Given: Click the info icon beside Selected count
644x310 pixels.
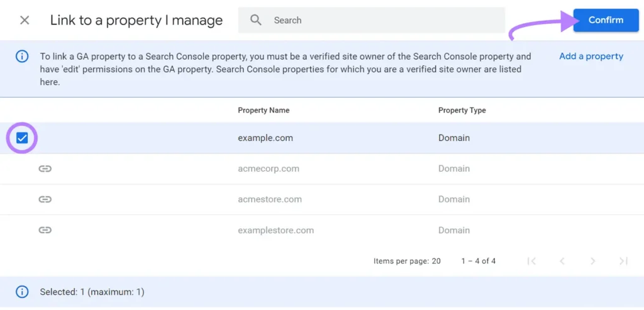Looking at the screenshot, I should point(22,292).
